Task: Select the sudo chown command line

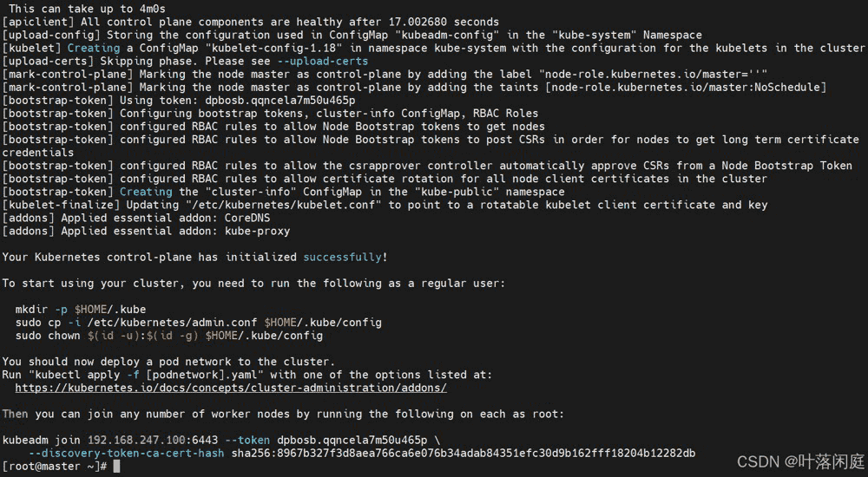Action: [x=169, y=336]
